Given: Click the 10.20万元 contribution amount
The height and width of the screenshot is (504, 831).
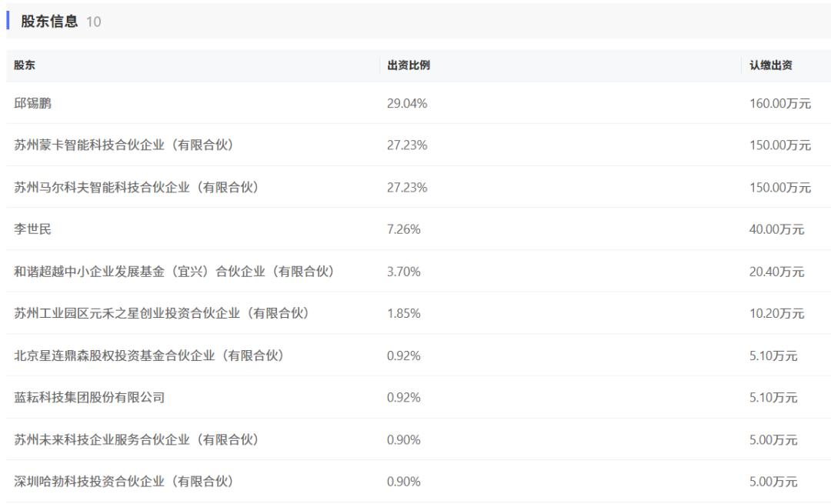Looking at the screenshot, I should (x=776, y=313).
